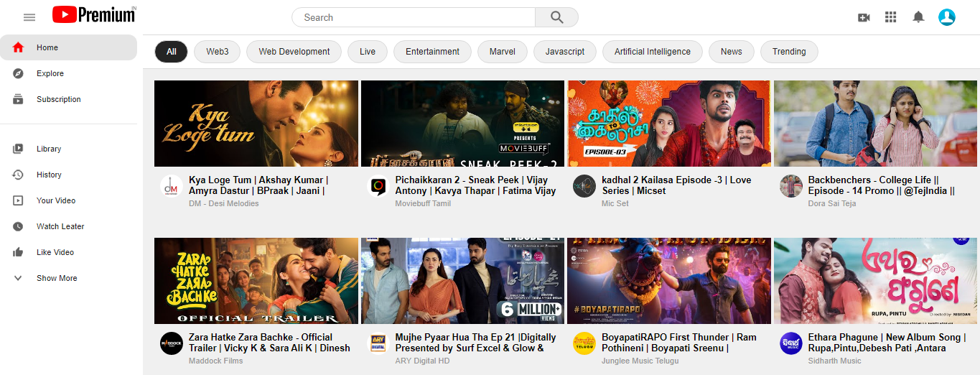Click the Explore compass icon
This screenshot has width=980, height=375.
point(18,73)
